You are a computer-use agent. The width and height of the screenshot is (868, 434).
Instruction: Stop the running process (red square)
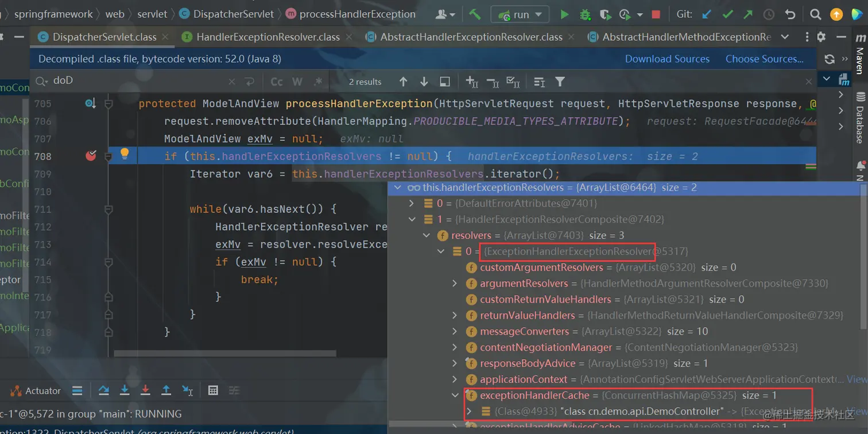(656, 14)
